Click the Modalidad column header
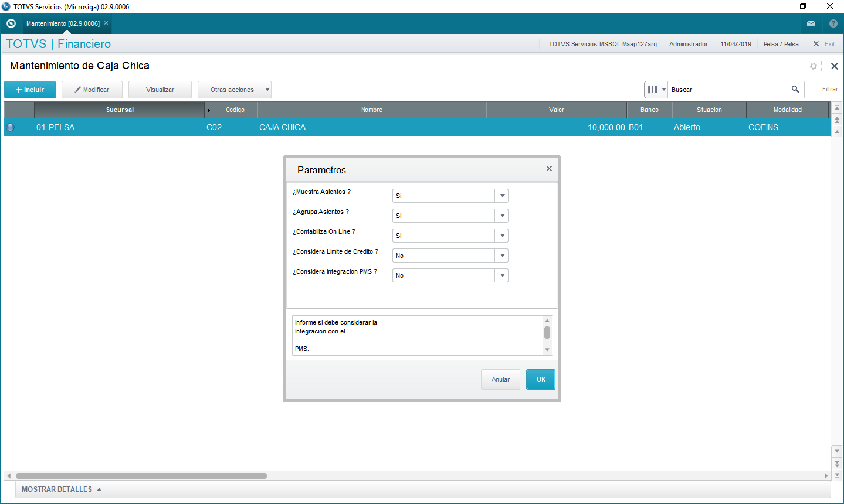 (787, 110)
